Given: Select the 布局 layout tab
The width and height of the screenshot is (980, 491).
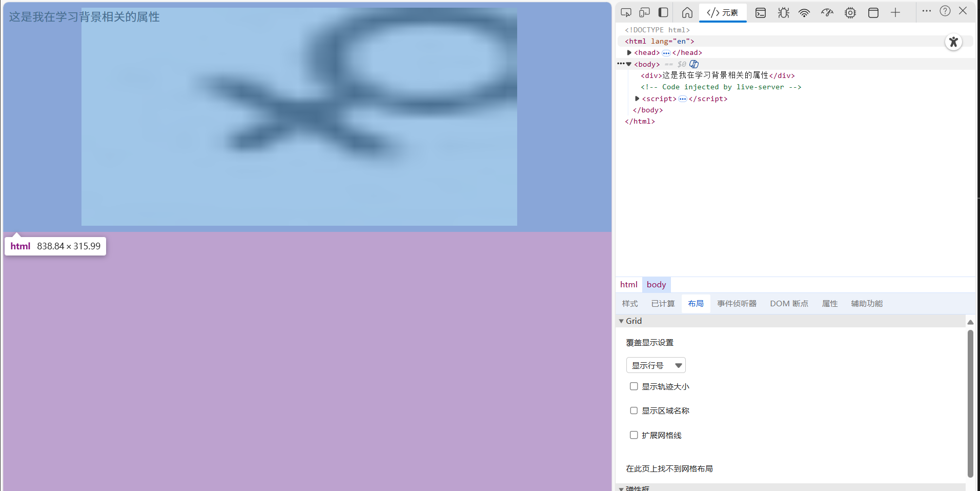Looking at the screenshot, I should pyautogui.click(x=696, y=304).
